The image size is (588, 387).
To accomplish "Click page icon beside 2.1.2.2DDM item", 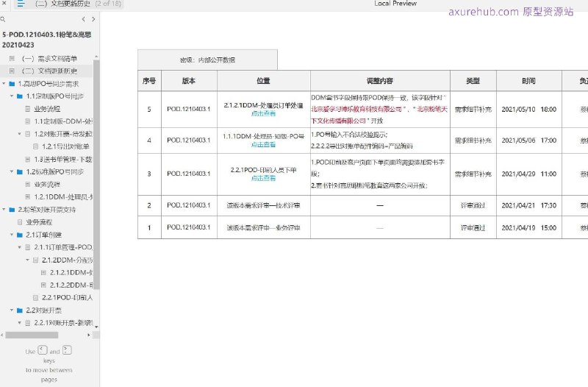I will click(43, 285).
